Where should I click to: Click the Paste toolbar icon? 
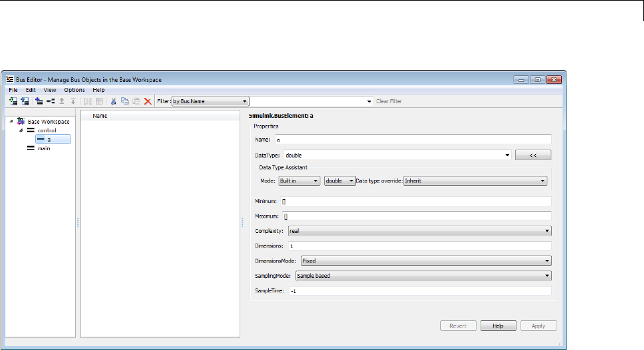136,101
